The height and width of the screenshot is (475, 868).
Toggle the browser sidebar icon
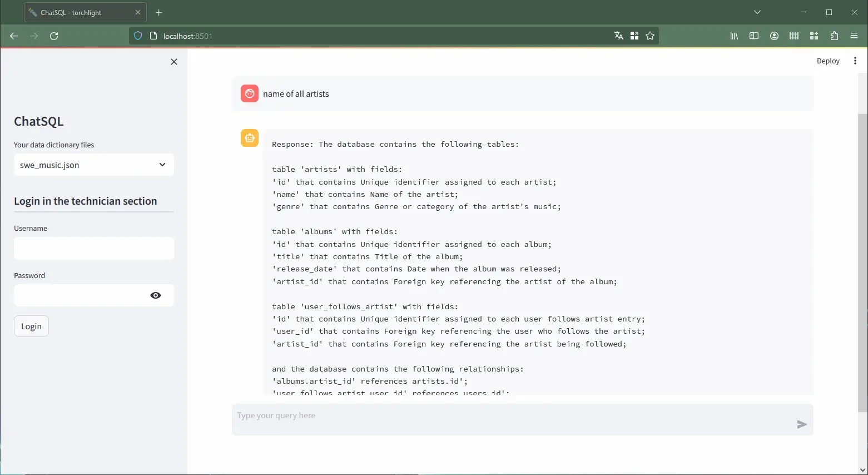753,36
